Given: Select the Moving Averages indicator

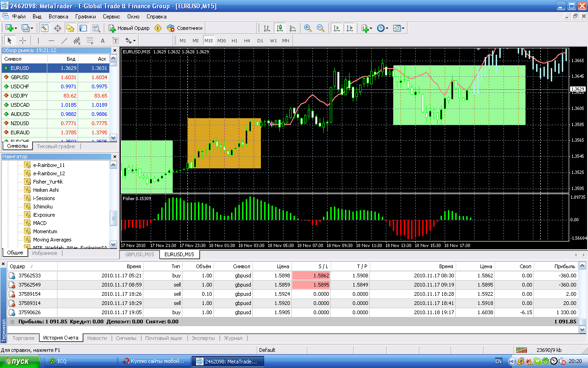Looking at the screenshot, I should (x=52, y=240).
